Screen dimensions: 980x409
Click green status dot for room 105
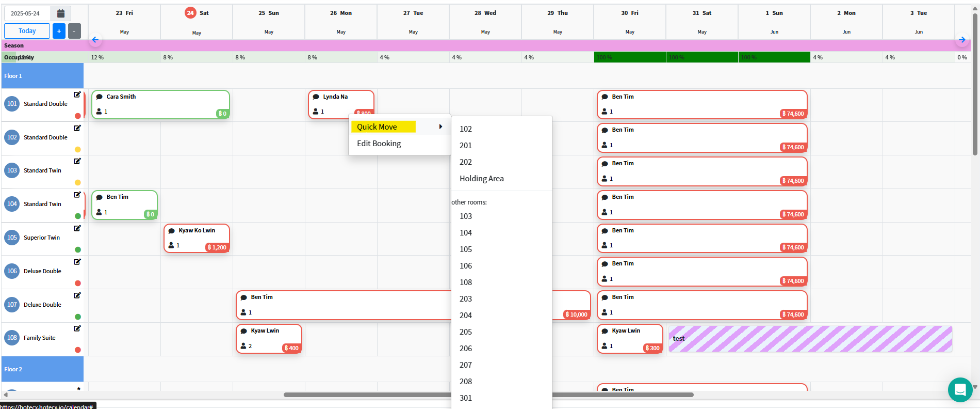pyautogui.click(x=78, y=250)
